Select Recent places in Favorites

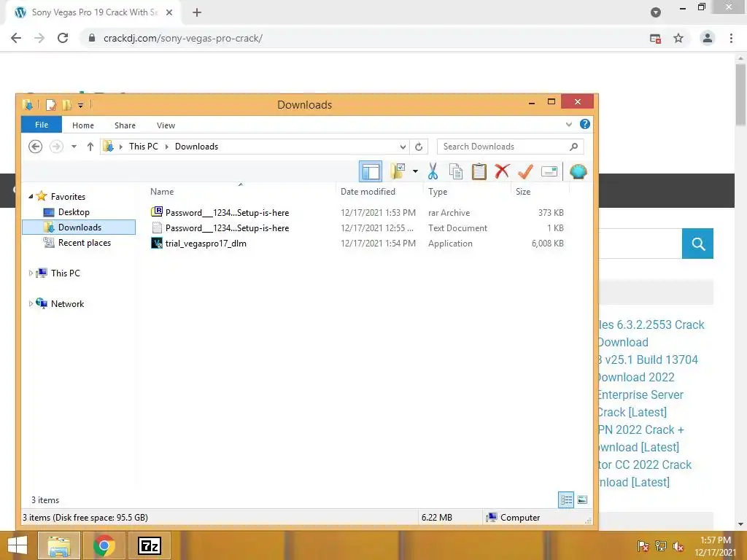click(84, 242)
